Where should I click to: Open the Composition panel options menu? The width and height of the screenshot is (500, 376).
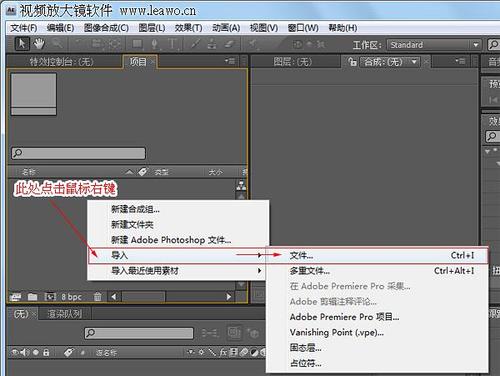click(460, 61)
